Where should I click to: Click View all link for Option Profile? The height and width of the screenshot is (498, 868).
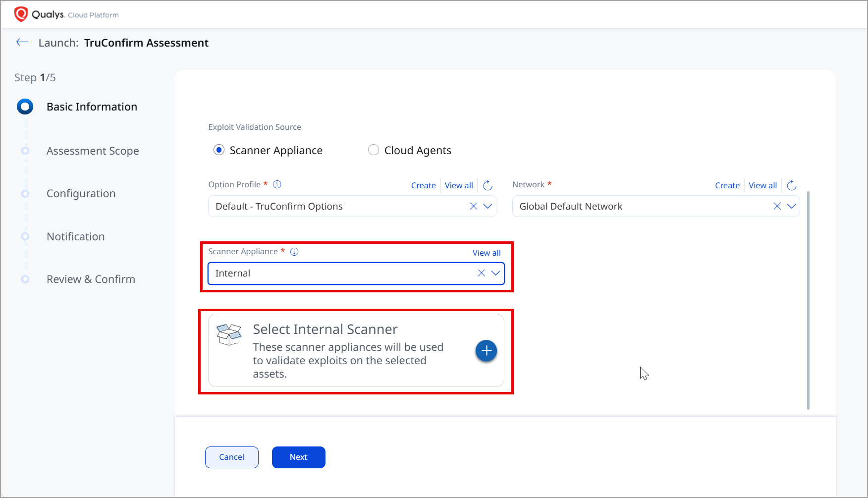(459, 185)
